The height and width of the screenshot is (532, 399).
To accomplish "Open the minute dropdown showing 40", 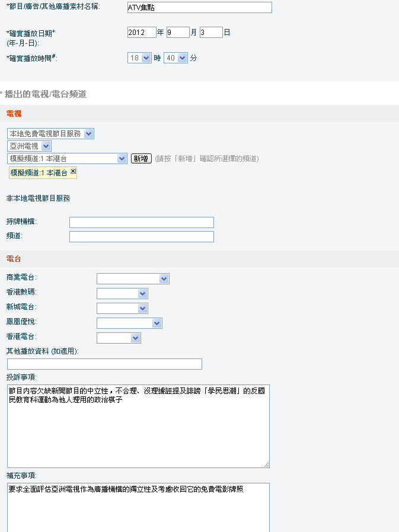I will tap(175, 58).
